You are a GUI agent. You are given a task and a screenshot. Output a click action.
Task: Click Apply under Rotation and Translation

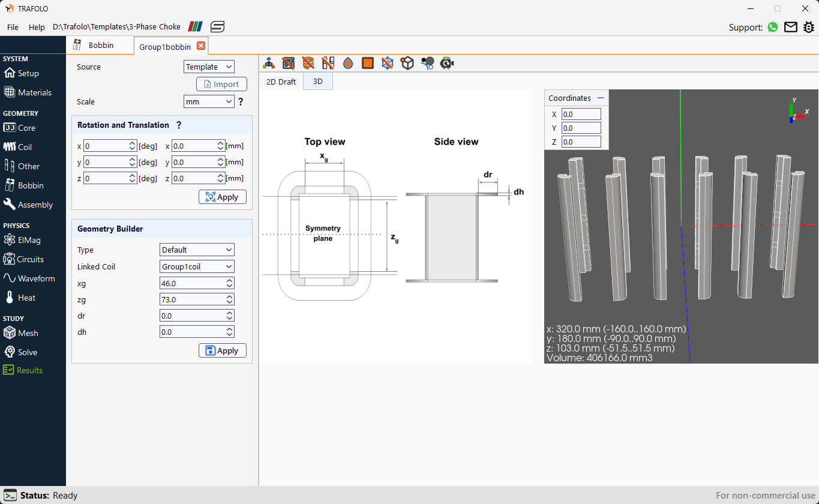(x=223, y=197)
